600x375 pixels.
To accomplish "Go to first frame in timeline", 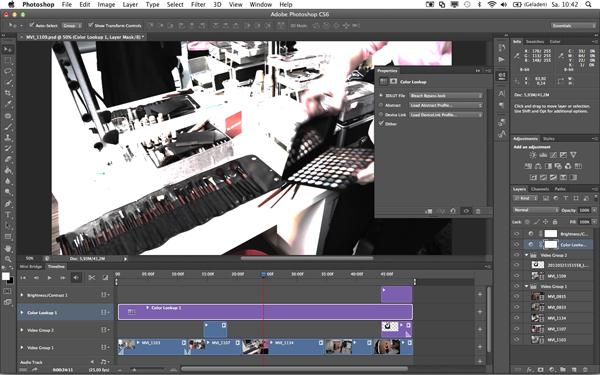I will point(23,277).
